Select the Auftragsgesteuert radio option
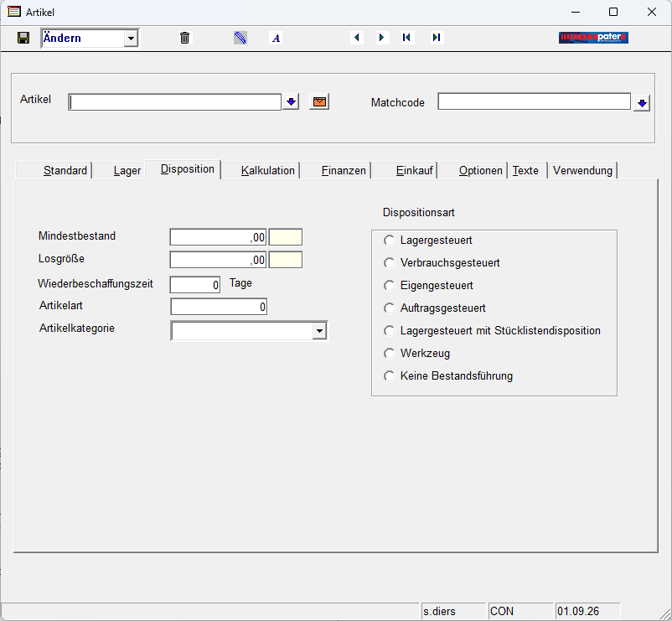672x621 pixels. 389,308
